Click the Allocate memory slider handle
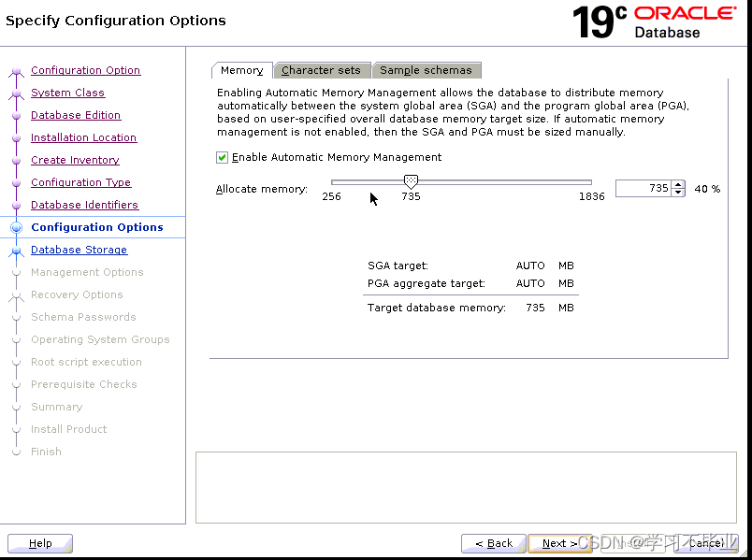The width and height of the screenshot is (752, 560). (x=411, y=181)
